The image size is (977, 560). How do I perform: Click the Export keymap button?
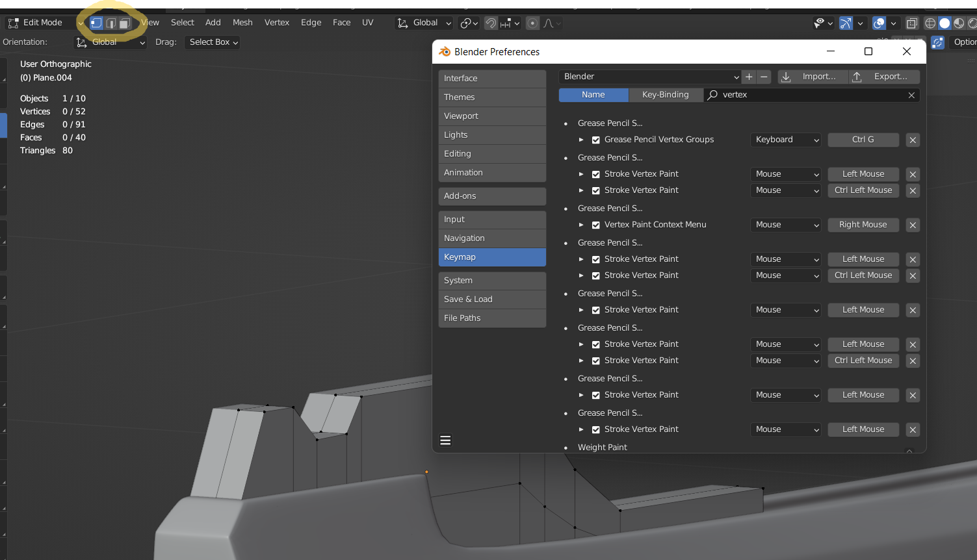pyautogui.click(x=885, y=77)
